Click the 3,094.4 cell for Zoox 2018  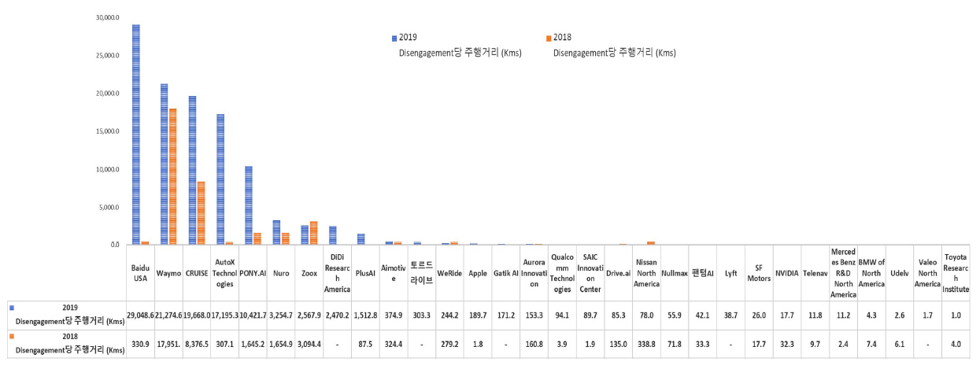[x=309, y=344]
